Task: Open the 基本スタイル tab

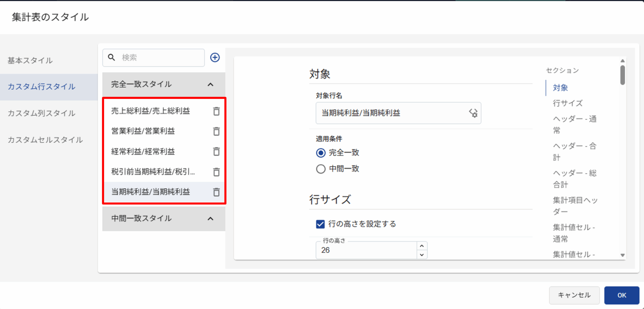Action: click(30, 61)
